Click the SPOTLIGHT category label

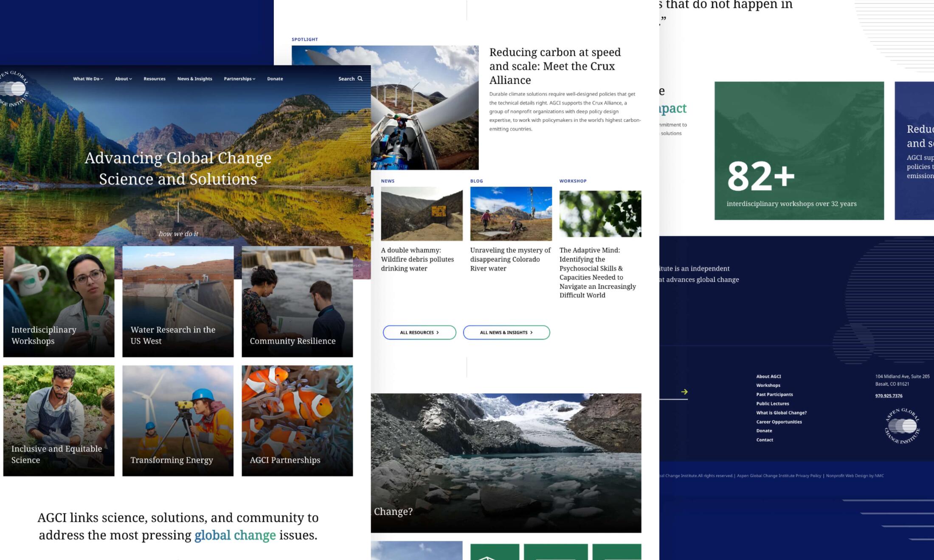[305, 39]
